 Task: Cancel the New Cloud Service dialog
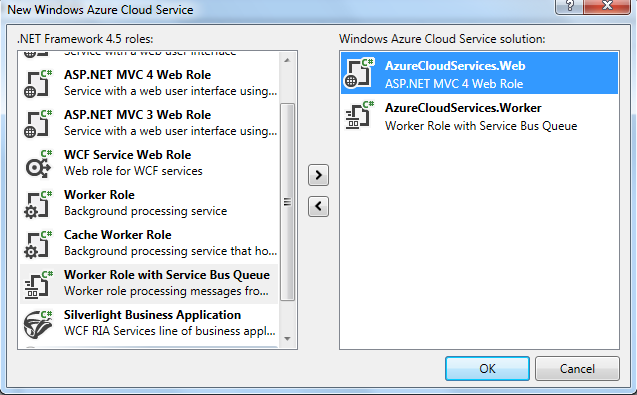[577, 369]
